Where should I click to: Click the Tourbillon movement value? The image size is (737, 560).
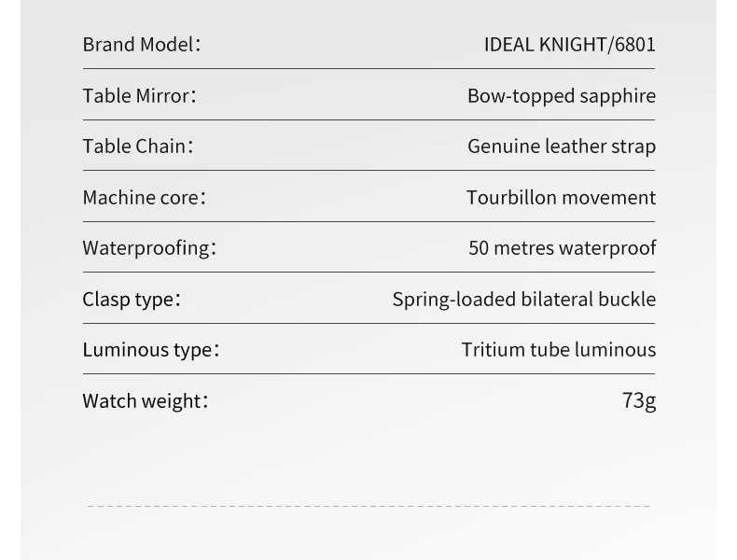pos(562,198)
